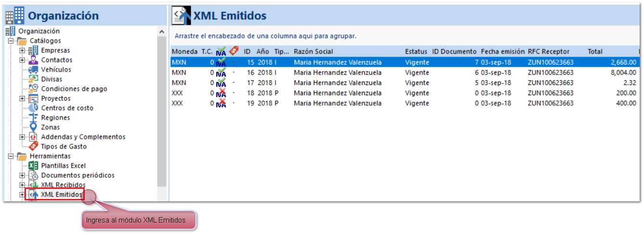This screenshot has width=644, height=235.
Task: Click the Vehículos truck icon
Action: tap(33, 70)
